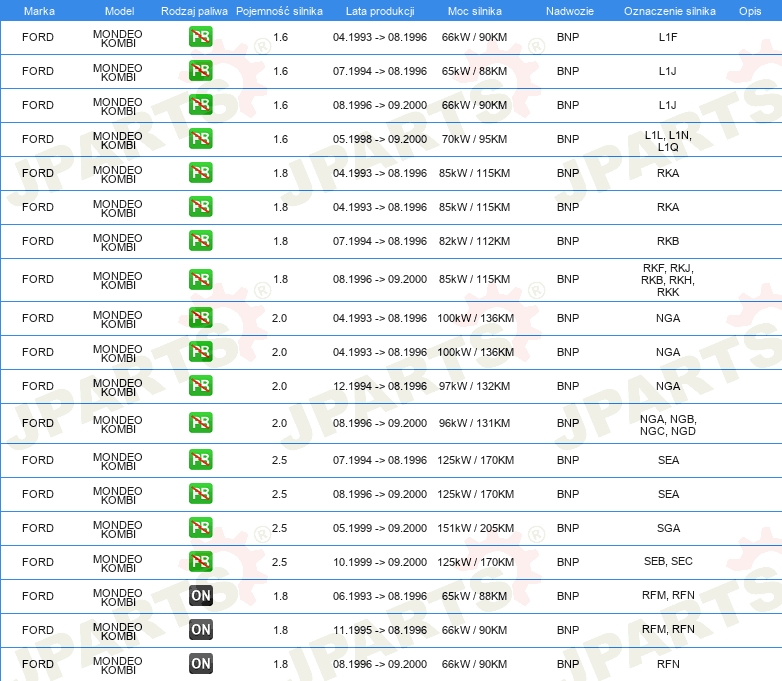Click the Pojemność silnika column header

(x=279, y=11)
